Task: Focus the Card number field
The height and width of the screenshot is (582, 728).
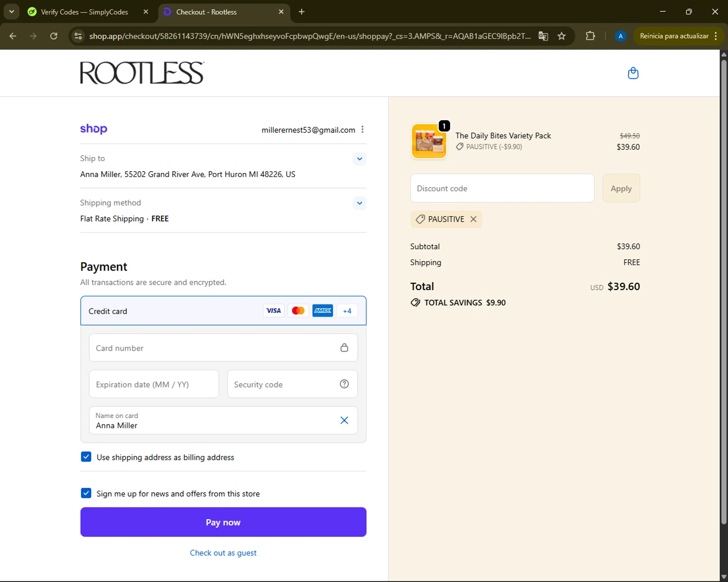Action: 223,348
